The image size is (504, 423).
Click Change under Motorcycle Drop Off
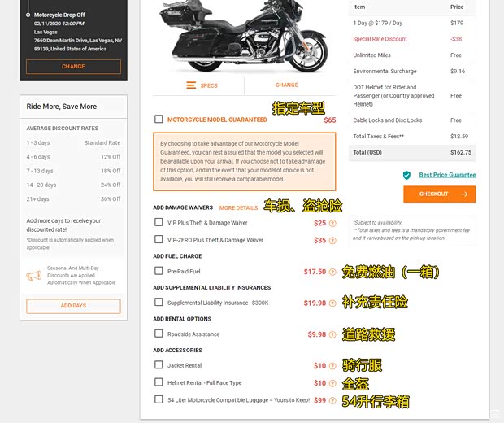click(x=73, y=67)
